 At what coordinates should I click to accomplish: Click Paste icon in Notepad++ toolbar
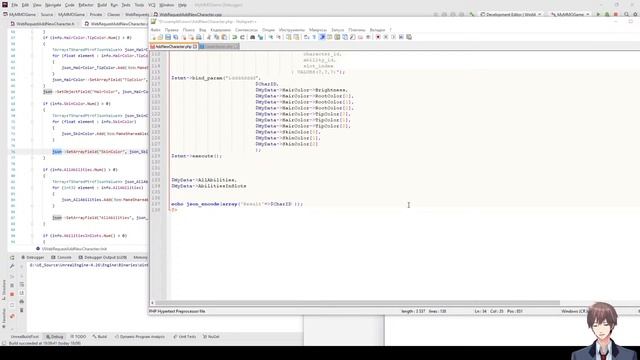coord(224,37)
